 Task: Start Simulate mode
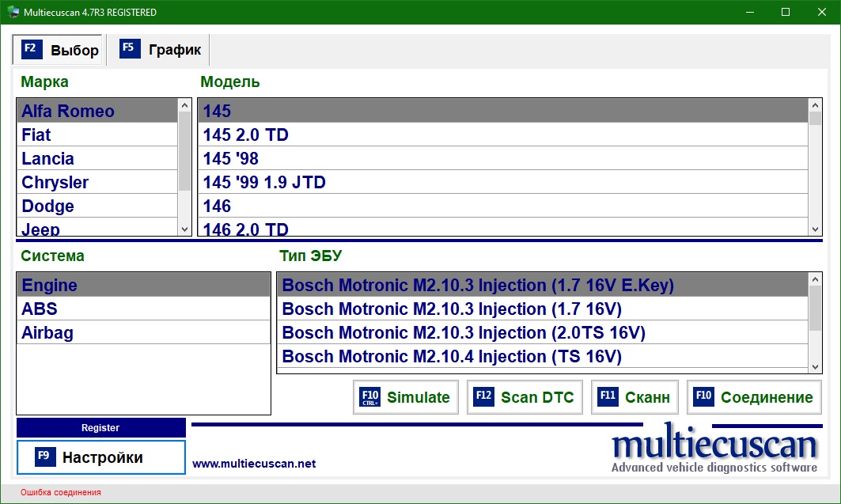click(x=406, y=397)
